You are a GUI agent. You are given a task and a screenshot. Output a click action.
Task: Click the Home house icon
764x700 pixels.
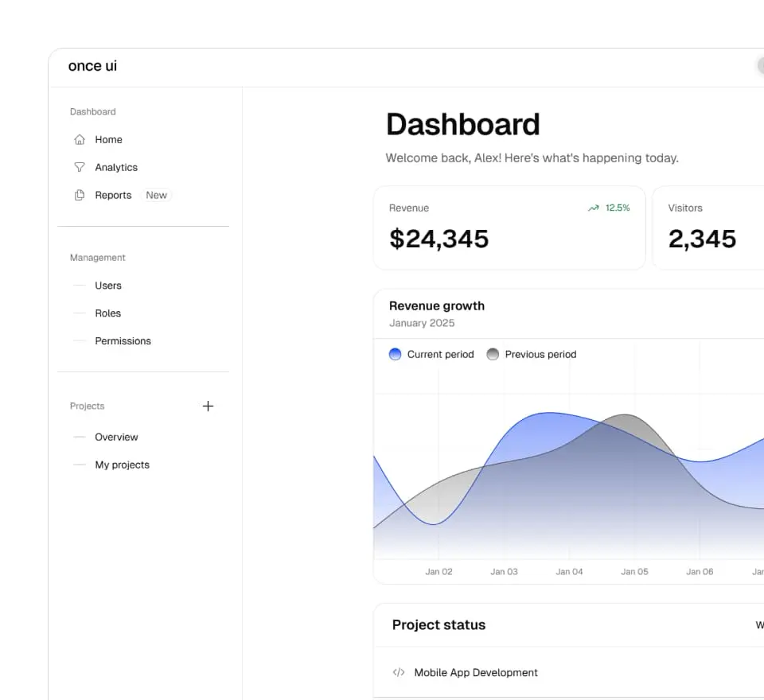tap(80, 140)
